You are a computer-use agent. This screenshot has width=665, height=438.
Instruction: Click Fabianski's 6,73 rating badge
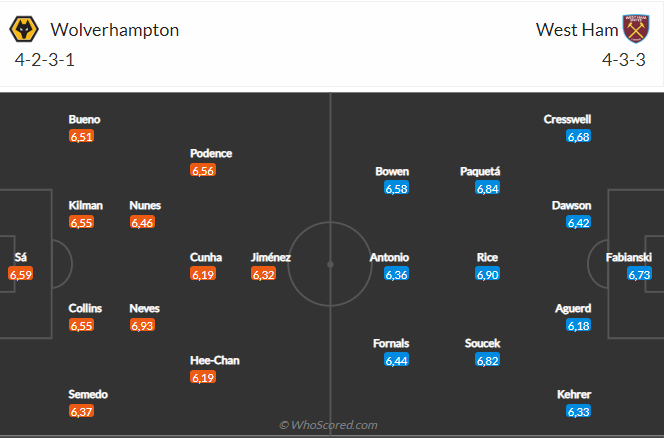click(x=639, y=274)
